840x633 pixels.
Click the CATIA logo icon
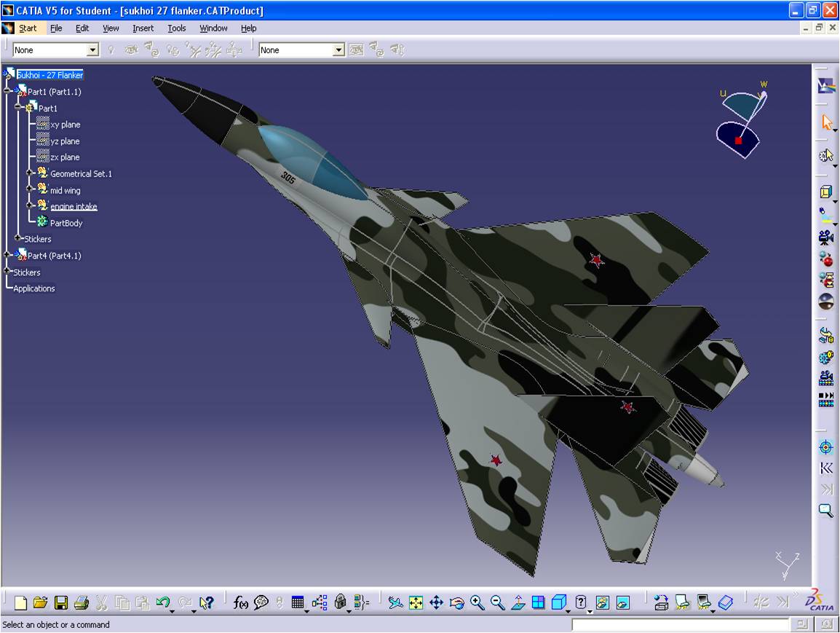click(x=819, y=601)
